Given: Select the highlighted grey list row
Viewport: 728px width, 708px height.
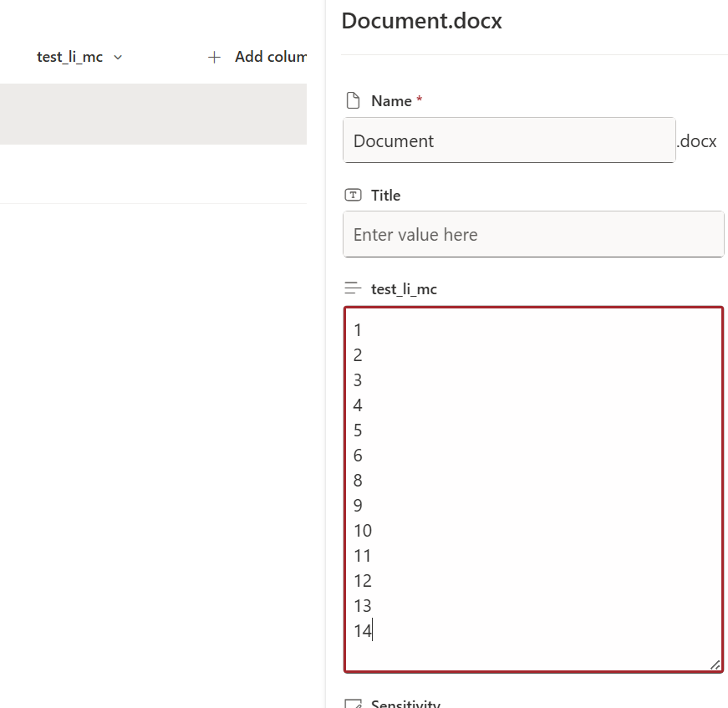Looking at the screenshot, I should [153, 115].
